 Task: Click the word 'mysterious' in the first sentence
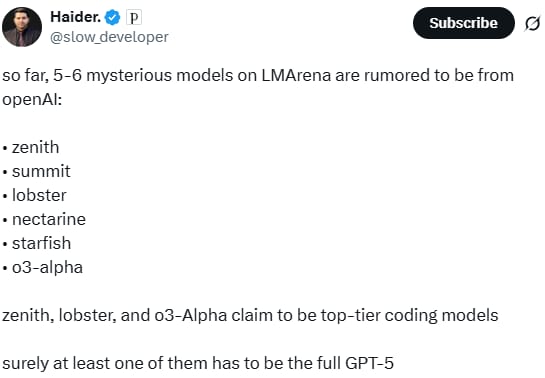[129, 76]
